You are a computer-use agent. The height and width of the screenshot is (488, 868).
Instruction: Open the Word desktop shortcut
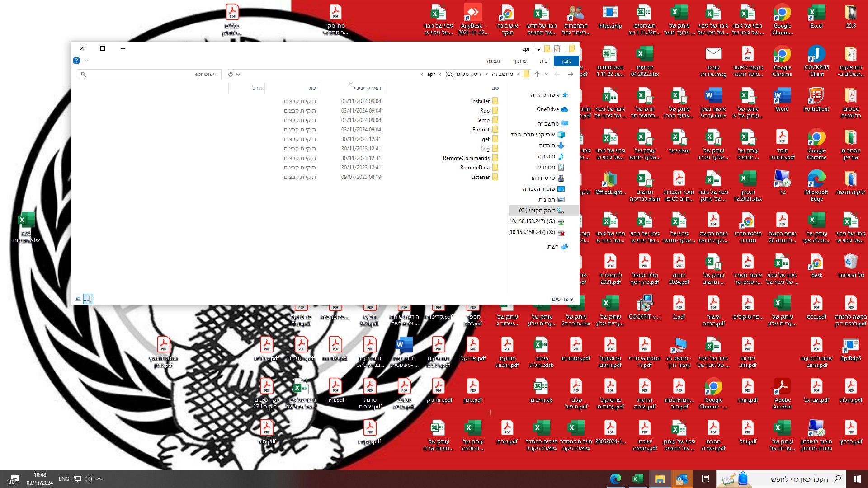click(782, 99)
